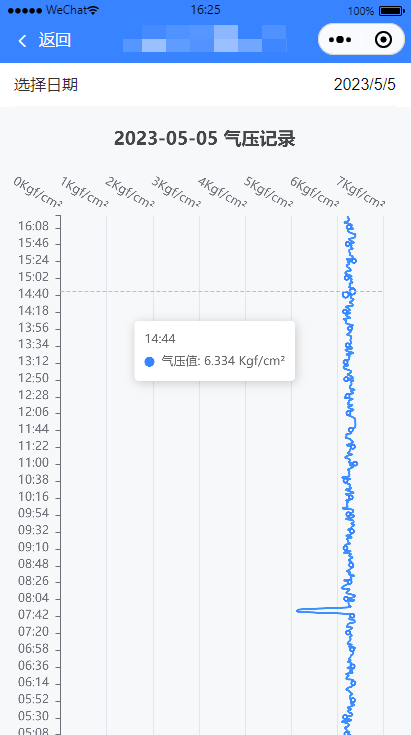411x735 pixels.
Task: Open date picker showing 2023/5/5
Action: [365, 85]
